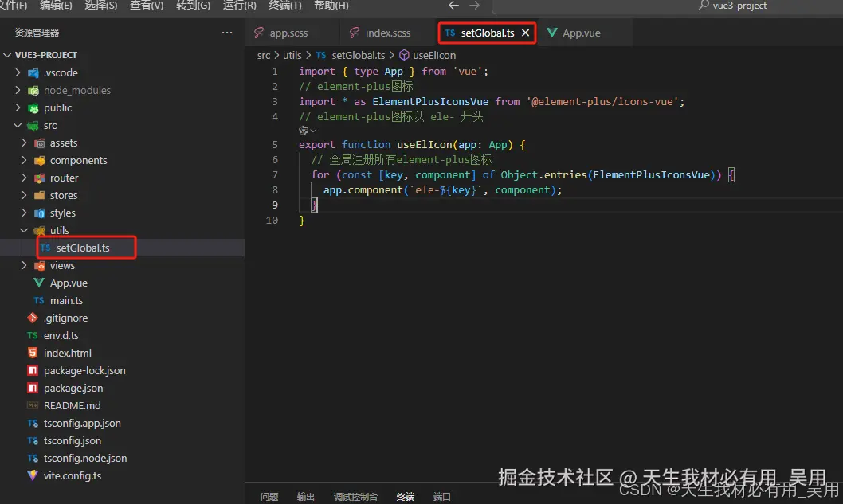Expand the views folder

click(24, 265)
